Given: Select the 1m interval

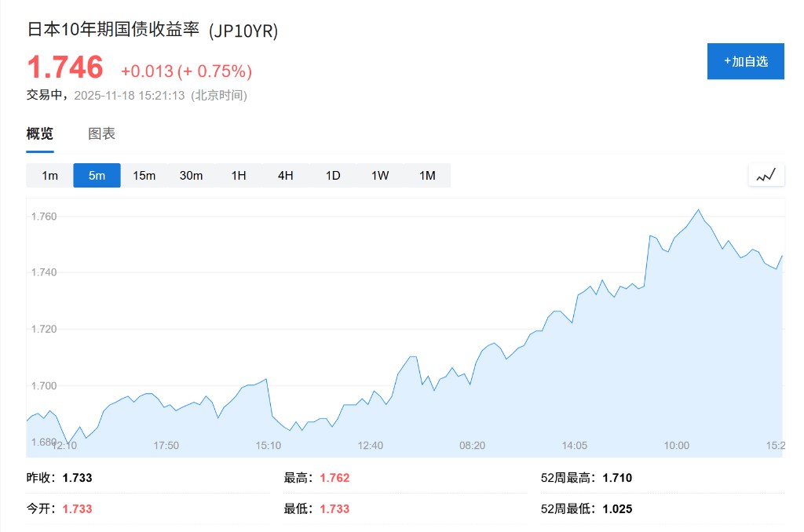Looking at the screenshot, I should coord(49,176).
